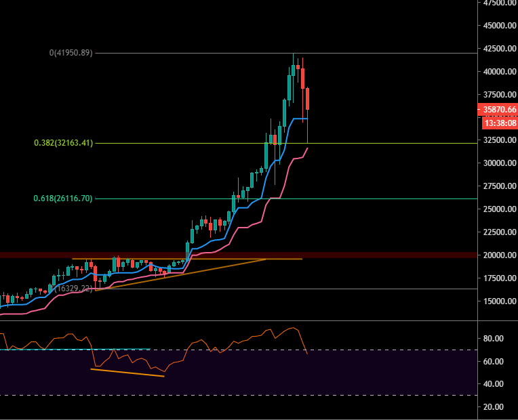Click the (16329.22) Fibonacci base label
The width and height of the screenshot is (518, 420).
73,289
